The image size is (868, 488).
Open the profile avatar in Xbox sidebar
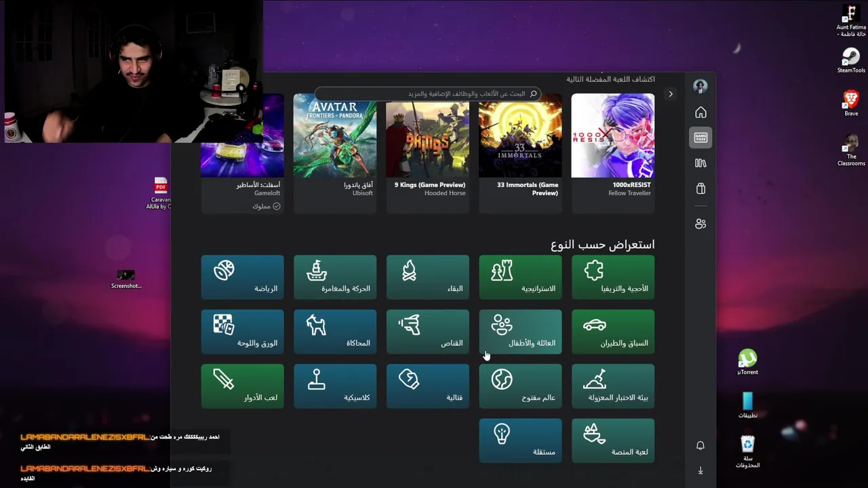tap(701, 86)
